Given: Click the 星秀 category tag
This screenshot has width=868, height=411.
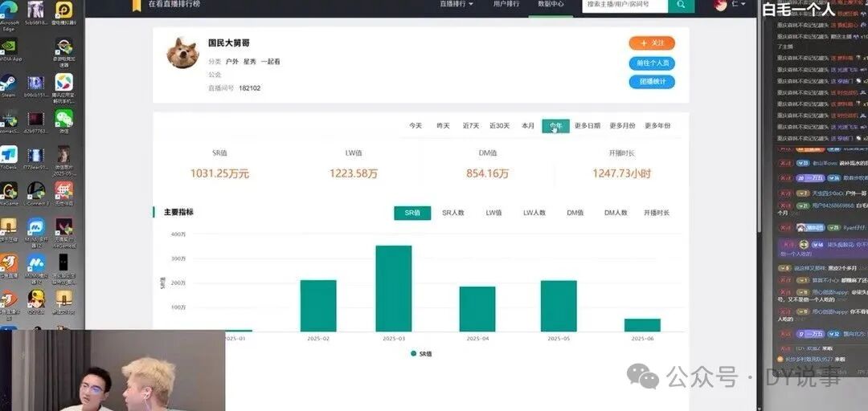Looking at the screenshot, I should [x=250, y=62].
